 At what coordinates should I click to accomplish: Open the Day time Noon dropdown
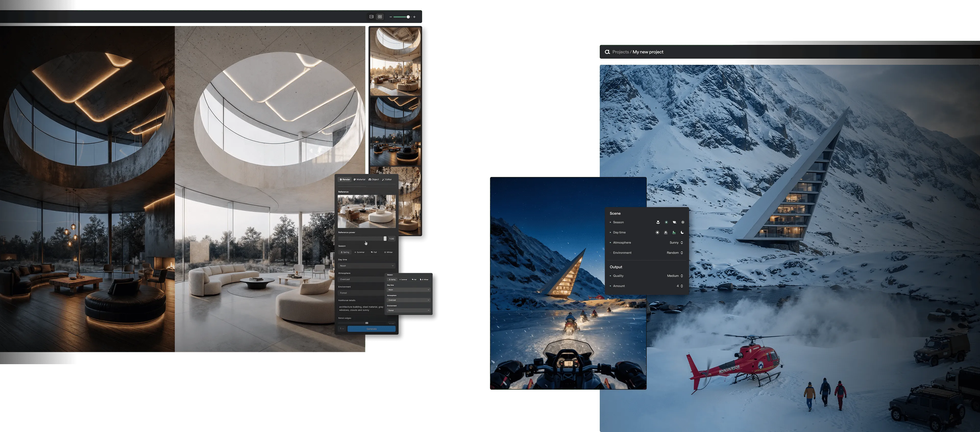pyautogui.click(x=367, y=266)
